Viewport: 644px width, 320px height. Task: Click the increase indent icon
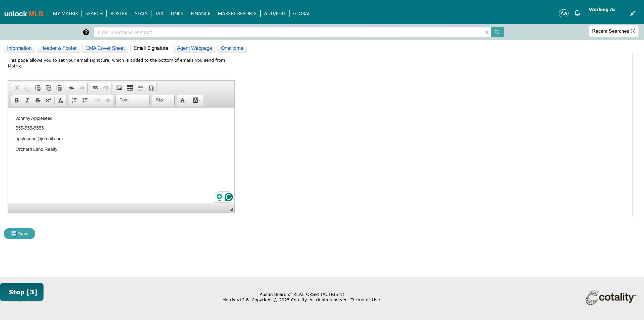click(x=108, y=100)
